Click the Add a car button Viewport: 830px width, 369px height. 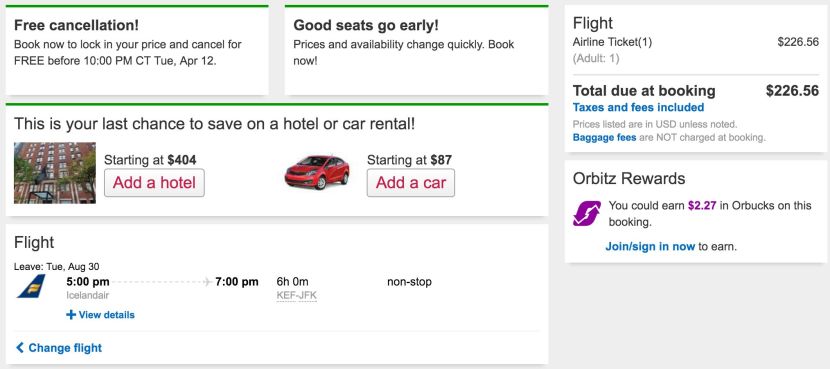coord(411,183)
